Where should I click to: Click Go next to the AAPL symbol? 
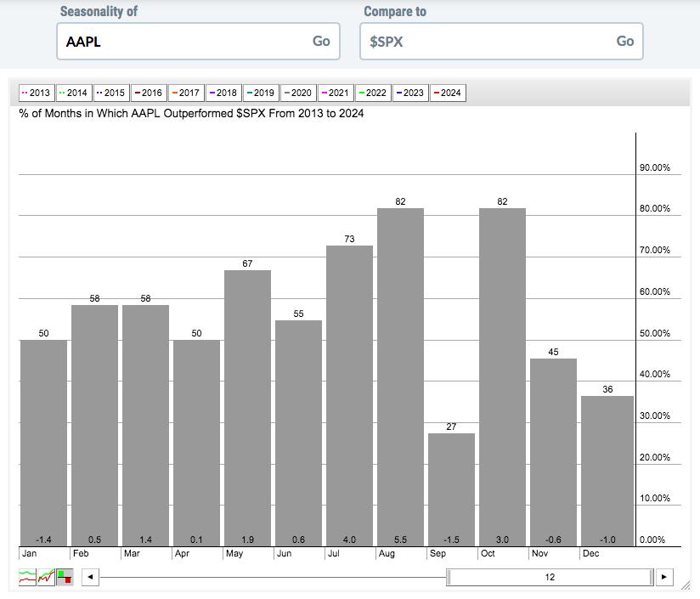click(x=321, y=41)
